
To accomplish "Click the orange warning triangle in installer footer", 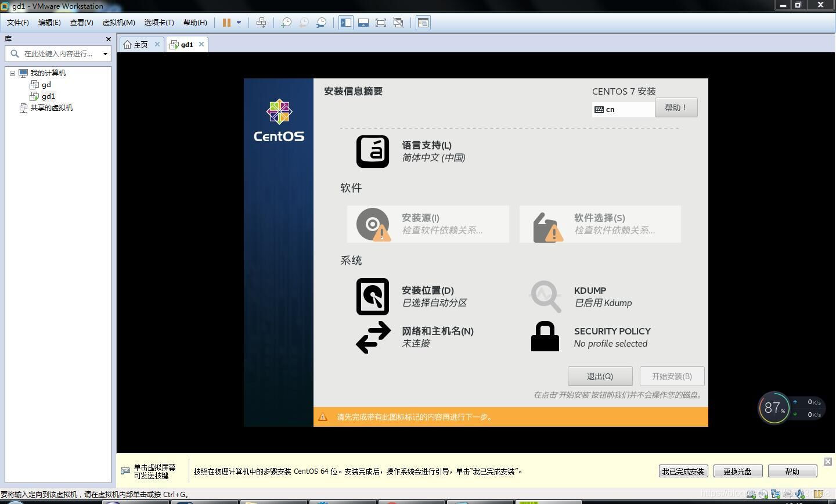I will [323, 417].
